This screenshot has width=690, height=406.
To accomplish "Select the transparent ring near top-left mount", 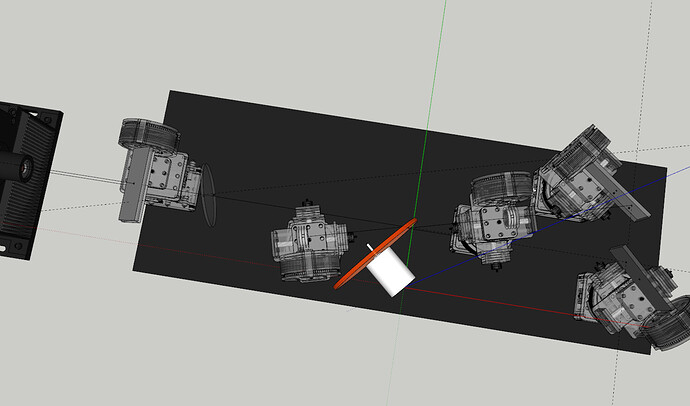I will point(207,195).
